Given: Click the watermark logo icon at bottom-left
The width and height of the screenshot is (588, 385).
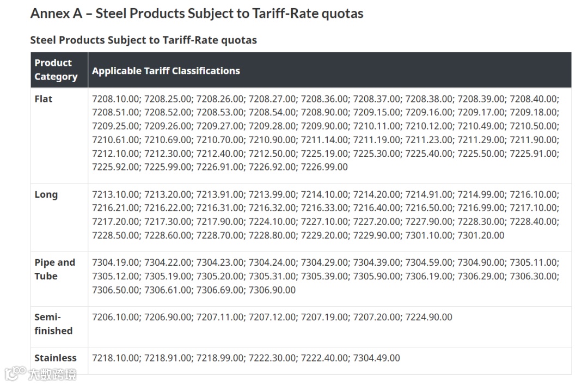Looking at the screenshot, I should (x=15, y=374).
